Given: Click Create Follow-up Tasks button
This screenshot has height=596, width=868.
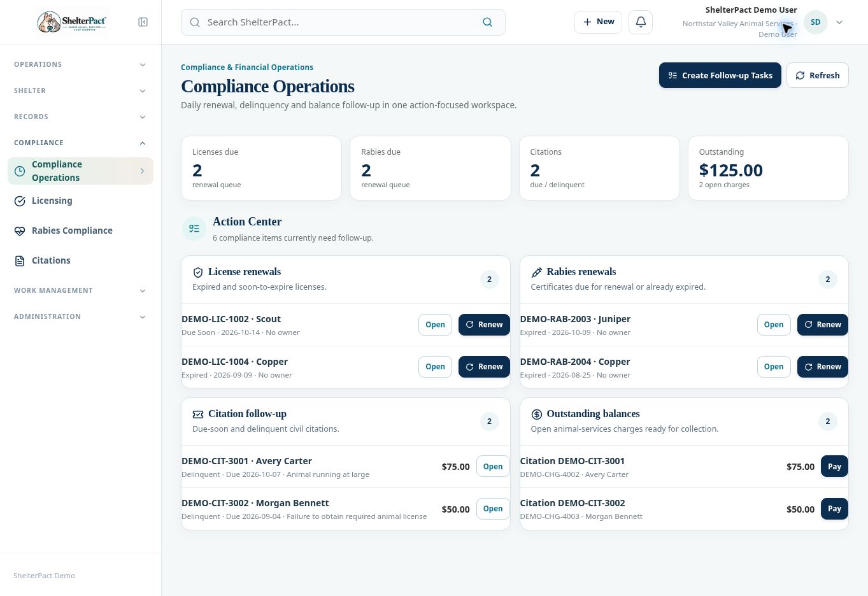Looking at the screenshot, I should 720,75.
